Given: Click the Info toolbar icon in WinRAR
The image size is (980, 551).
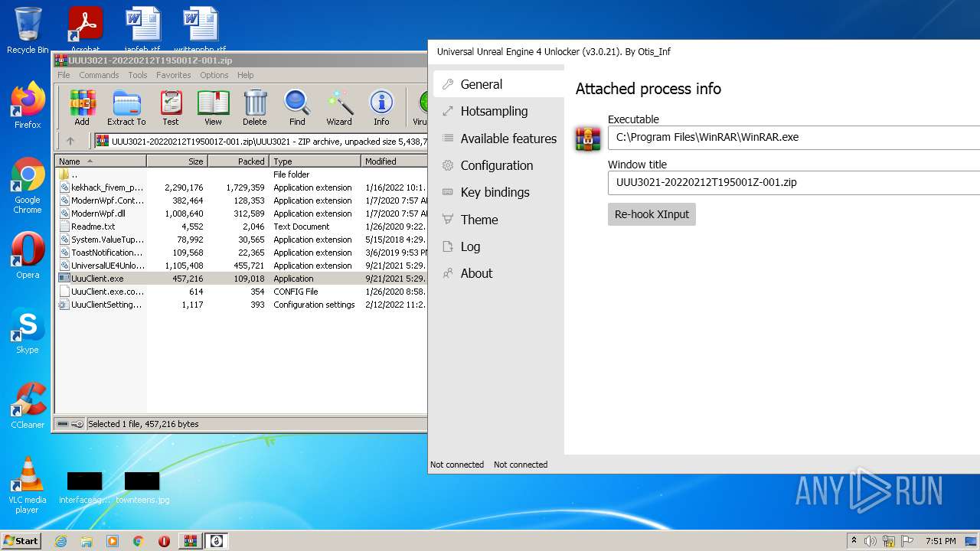Looking at the screenshot, I should (x=381, y=107).
